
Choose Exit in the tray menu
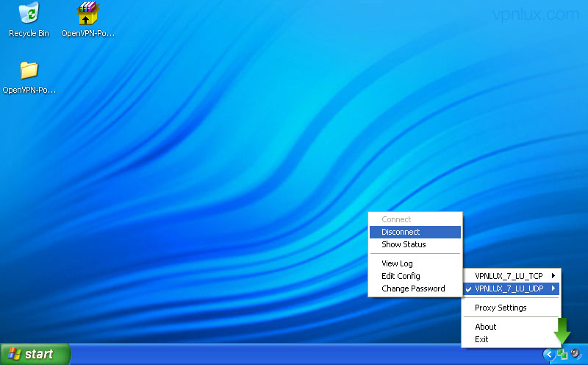point(512,339)
